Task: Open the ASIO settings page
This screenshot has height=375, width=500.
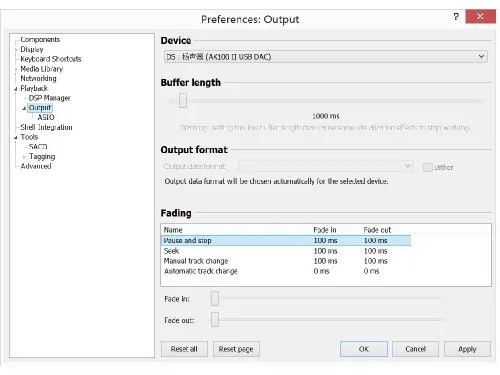Action: point(46,117)
